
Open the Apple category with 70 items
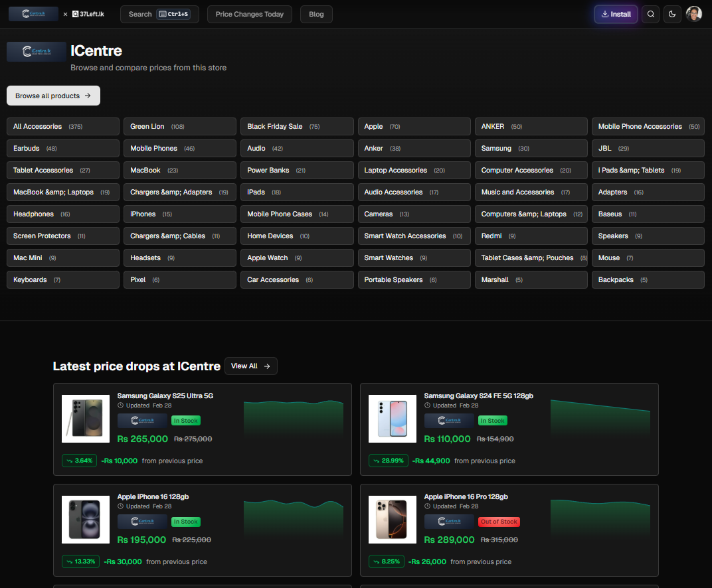(x=414, y=126)
